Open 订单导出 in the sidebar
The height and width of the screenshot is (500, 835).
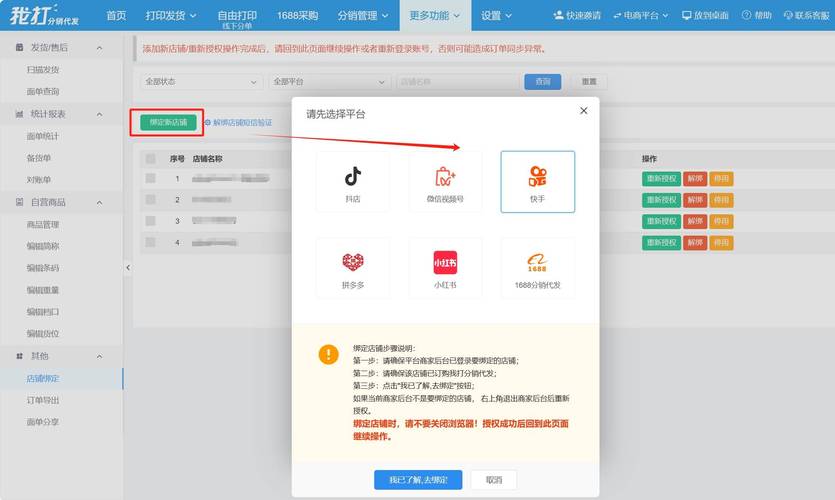(x=43, y=400)
